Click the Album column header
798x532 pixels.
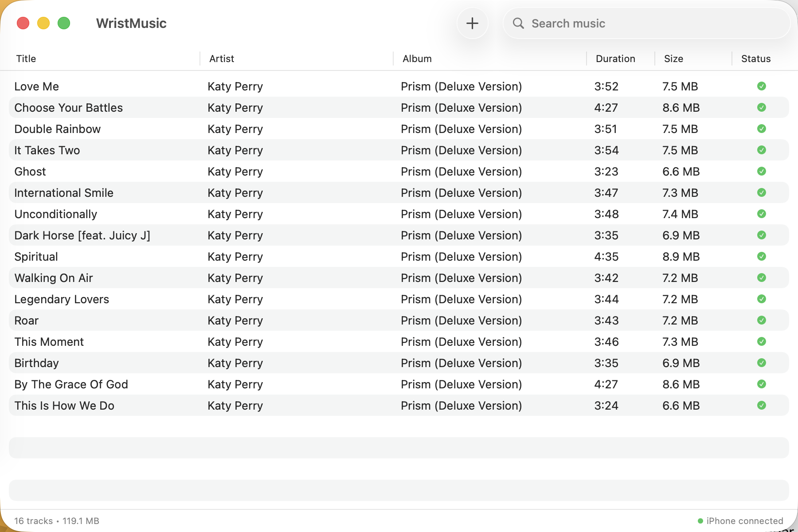(x=417, y=59)
